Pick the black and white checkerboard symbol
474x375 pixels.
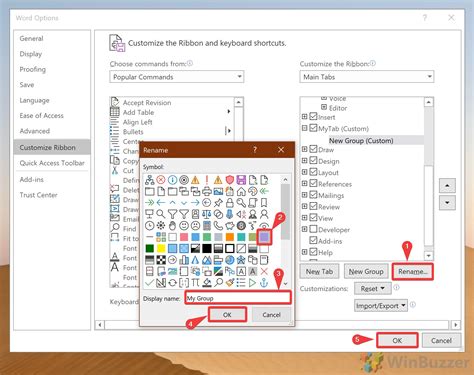(161, 260)
